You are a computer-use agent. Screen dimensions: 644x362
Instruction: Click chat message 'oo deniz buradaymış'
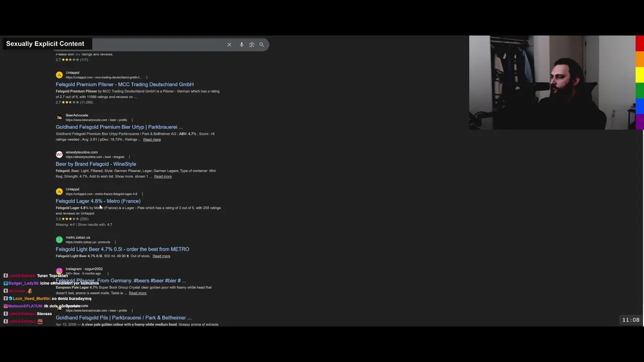[71, 299]
